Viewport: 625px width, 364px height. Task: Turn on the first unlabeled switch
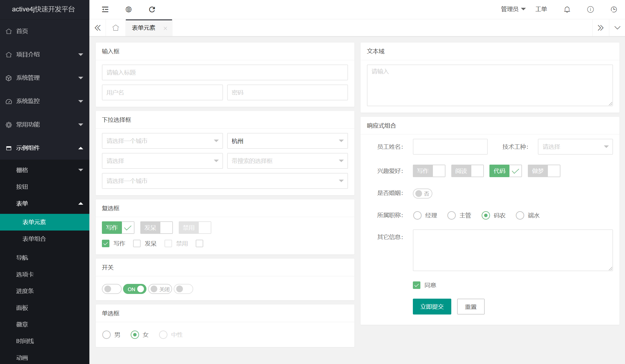[x=112, y=289]
